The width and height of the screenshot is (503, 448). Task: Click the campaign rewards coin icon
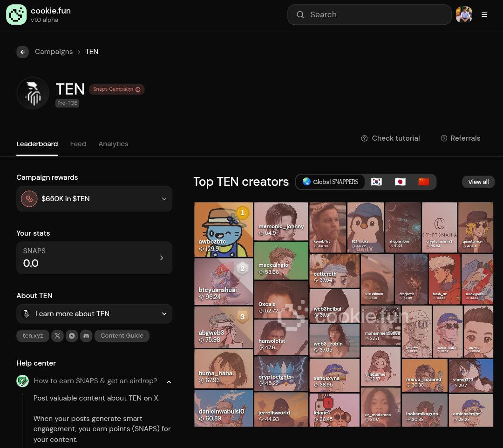click(x=29, y=199)
